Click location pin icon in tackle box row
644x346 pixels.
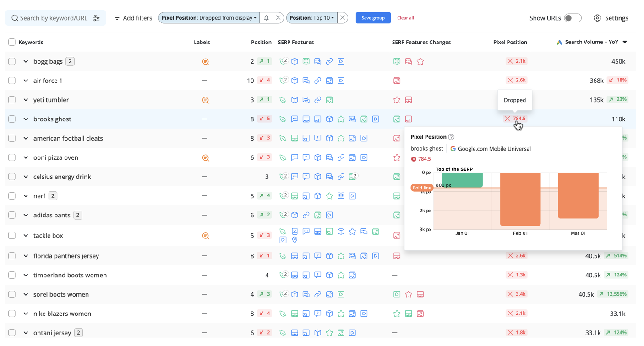(295, 240)
